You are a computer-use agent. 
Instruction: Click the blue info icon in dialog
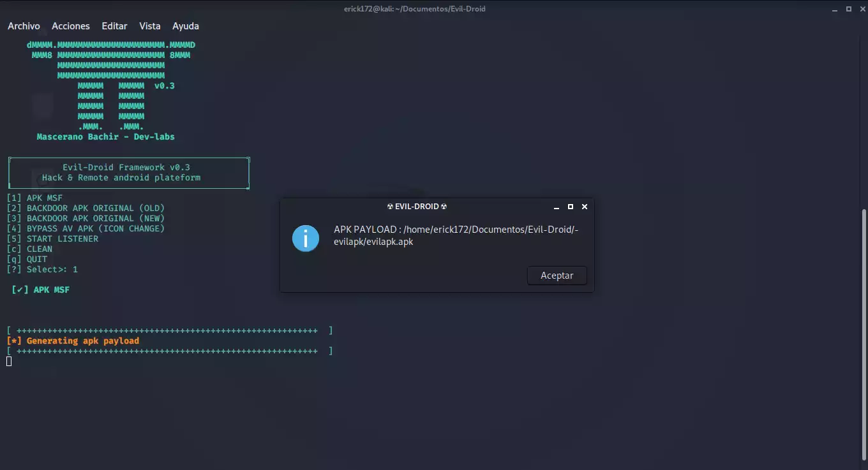pos(306,238)
